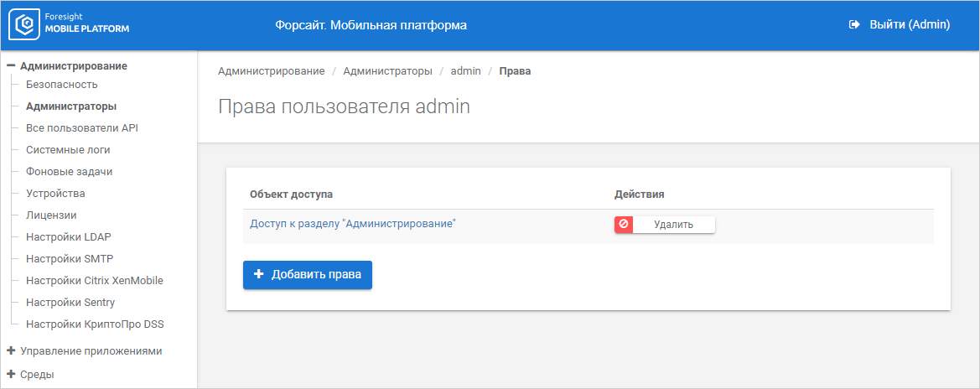
Task: Expand the Среды section
Action: point(11,375)
